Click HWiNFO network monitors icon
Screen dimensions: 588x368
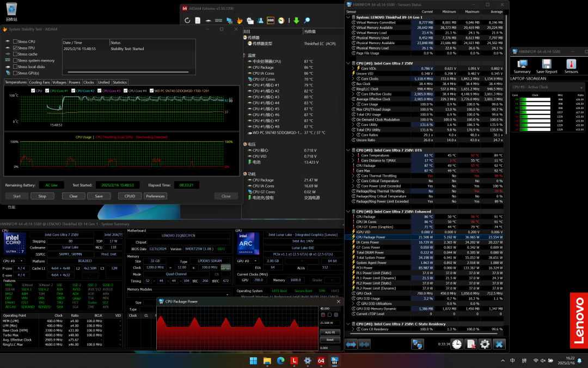[418, 344]
